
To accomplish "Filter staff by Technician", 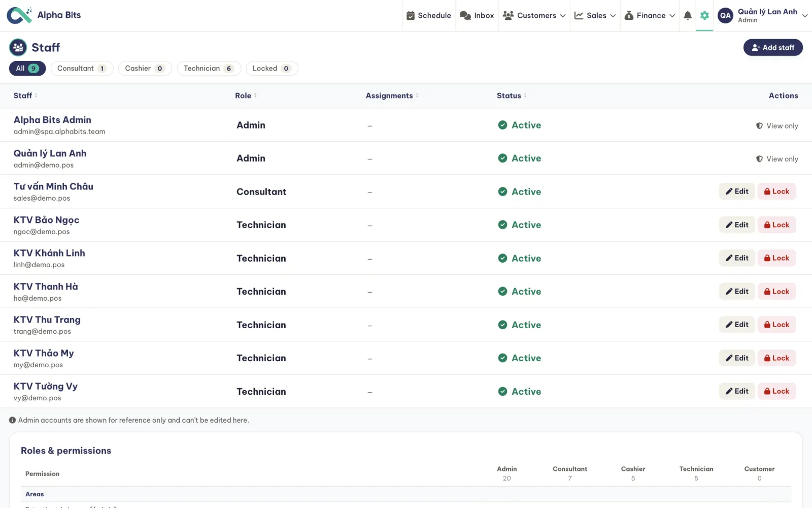I will tap(209, 69).
